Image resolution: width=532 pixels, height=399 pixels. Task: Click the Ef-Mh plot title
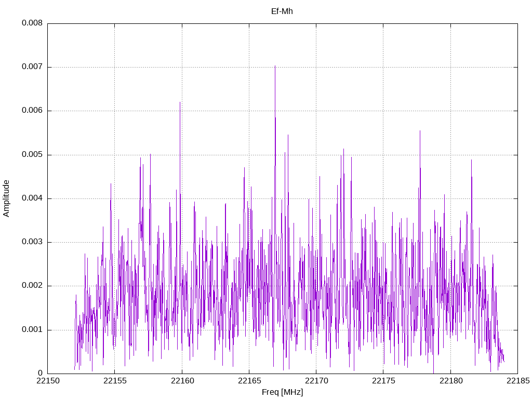pos(282,11)
